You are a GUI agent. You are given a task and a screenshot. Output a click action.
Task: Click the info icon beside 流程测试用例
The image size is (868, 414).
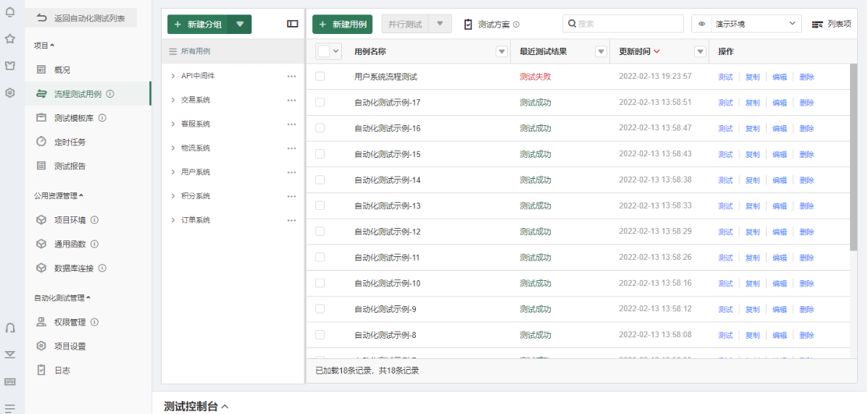(x=110, y=94)
